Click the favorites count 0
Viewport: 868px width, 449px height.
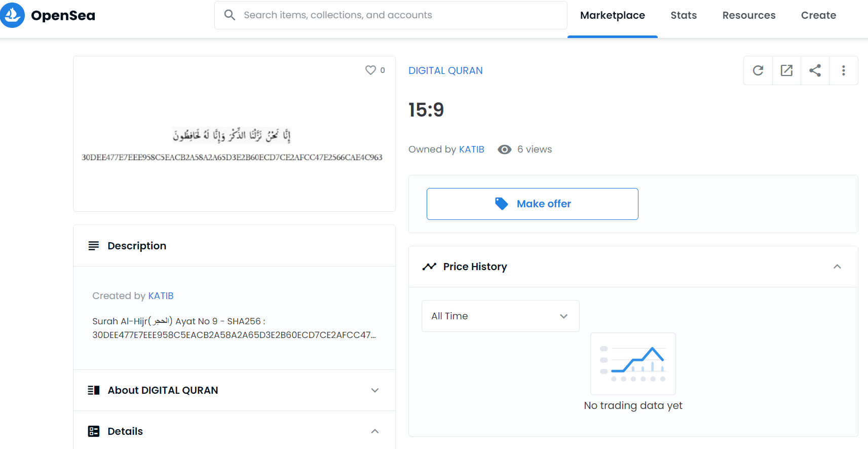pyautogui.click(x=383, y=70)
